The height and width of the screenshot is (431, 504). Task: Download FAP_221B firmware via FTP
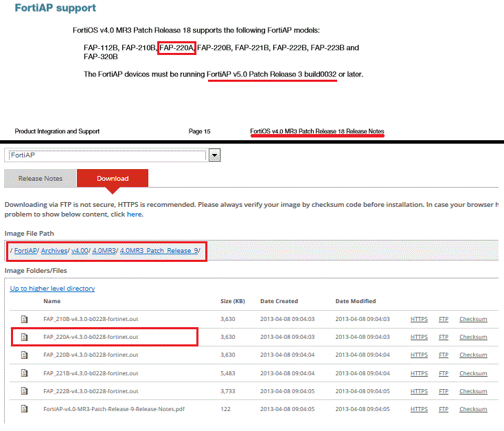coord(444,373)
